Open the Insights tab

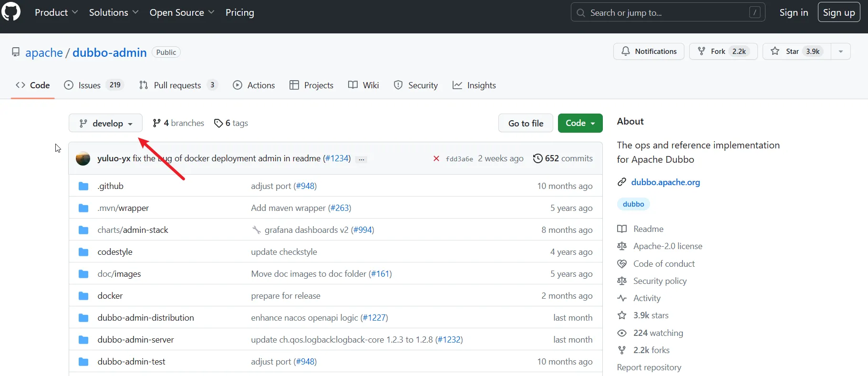(x=474, y=85)
